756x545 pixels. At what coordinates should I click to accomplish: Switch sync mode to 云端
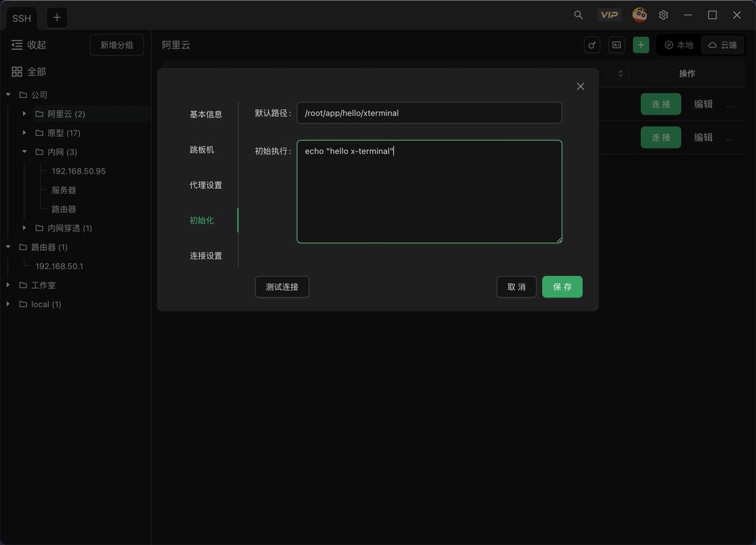click(723, 44)
